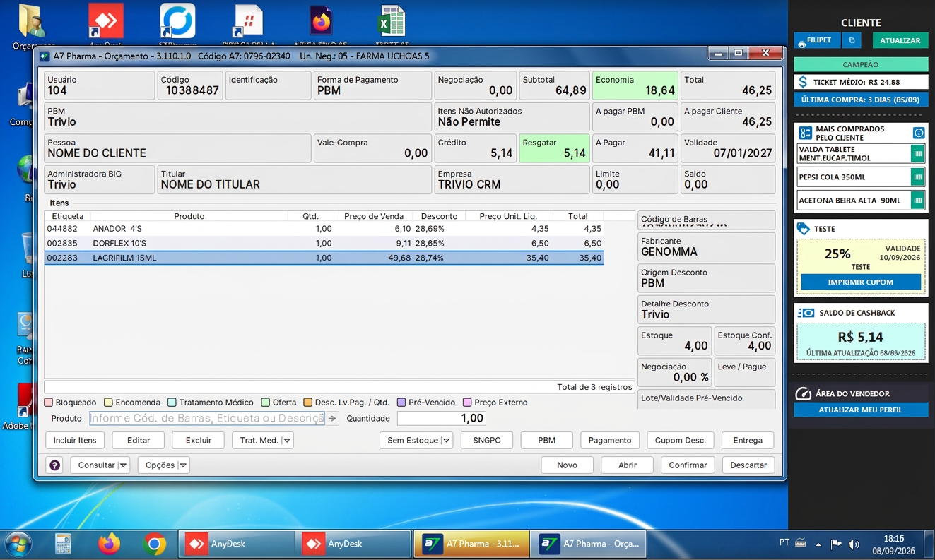Image resolution: width=935 pixels, height=560 pixels.
Task: Click barcode icon beside VALDA TABLETE
Action: coord(917,153)
